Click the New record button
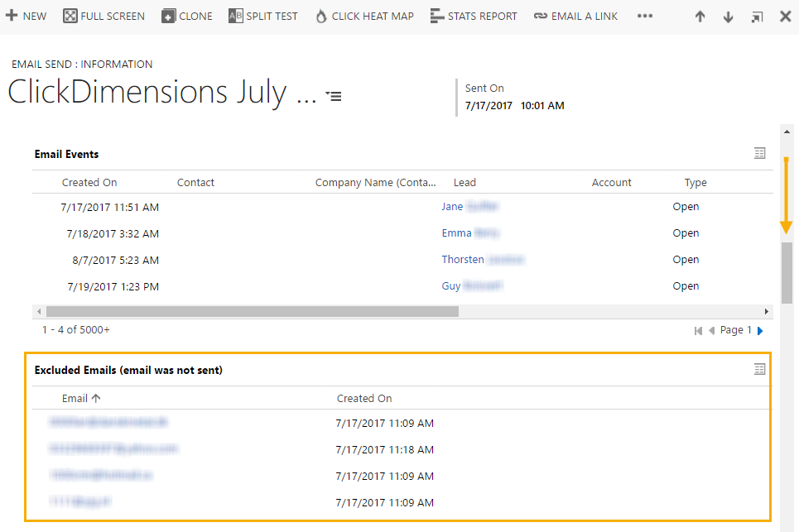The image size is (799, 532). click(x=26, y=16)
